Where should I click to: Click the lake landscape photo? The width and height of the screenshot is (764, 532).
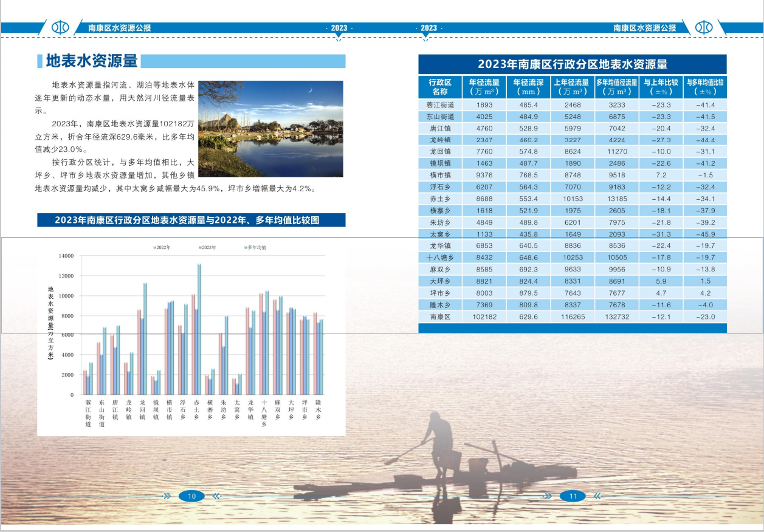[270, 129]
